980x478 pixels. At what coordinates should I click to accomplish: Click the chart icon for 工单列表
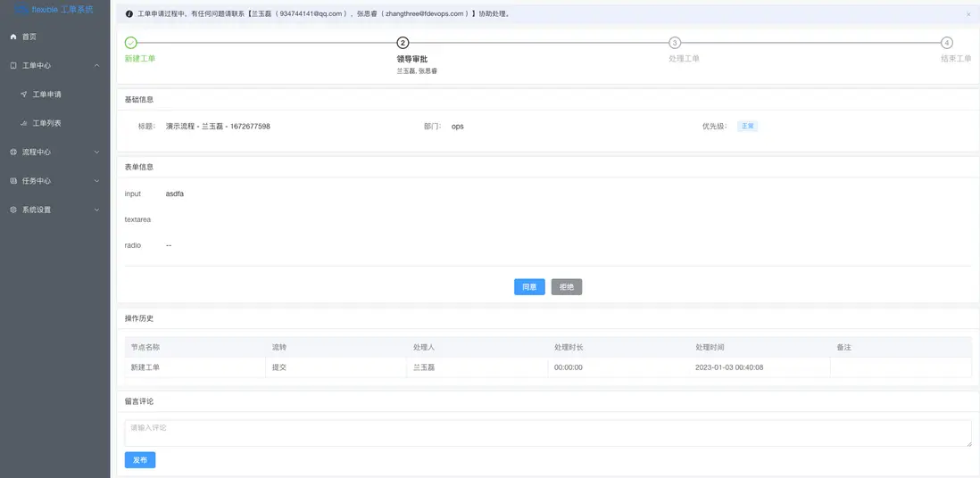point(24,124)
